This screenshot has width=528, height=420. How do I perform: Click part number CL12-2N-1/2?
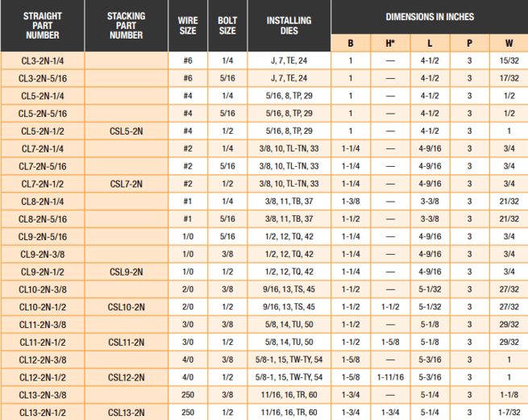(42, 377)
